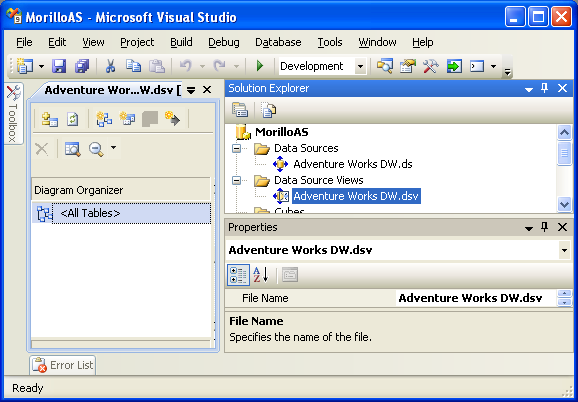
Task: Click the Properties Window toolbar icon
Action: tap(408, 66)
